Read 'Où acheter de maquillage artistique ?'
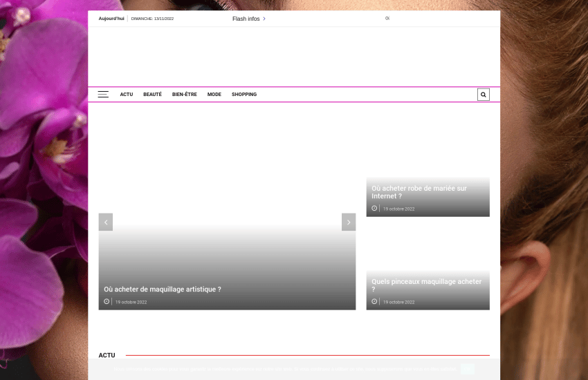 pos(163,289)
